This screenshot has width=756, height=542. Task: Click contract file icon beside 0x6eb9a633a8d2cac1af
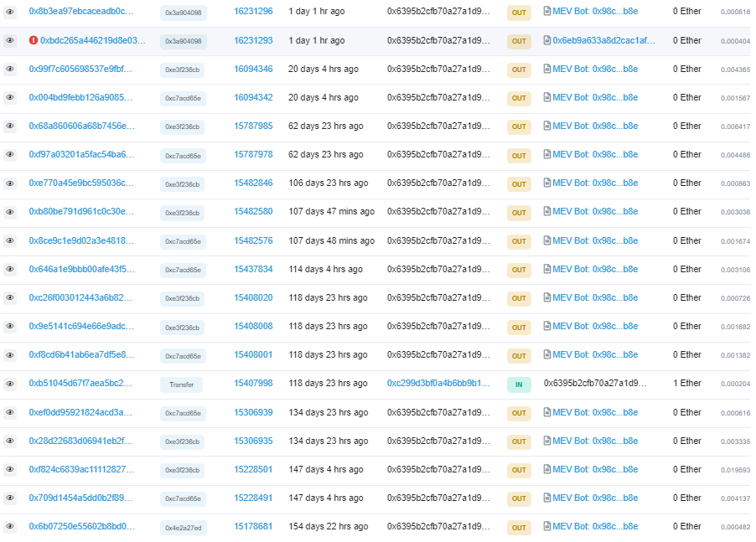click(x=546, y=40)
